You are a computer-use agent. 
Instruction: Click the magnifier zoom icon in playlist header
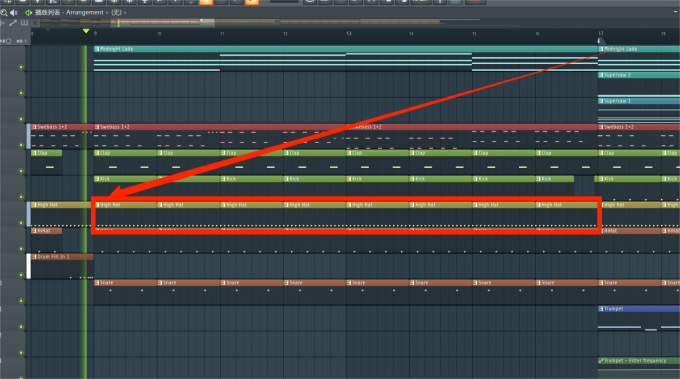coord(3,13)
